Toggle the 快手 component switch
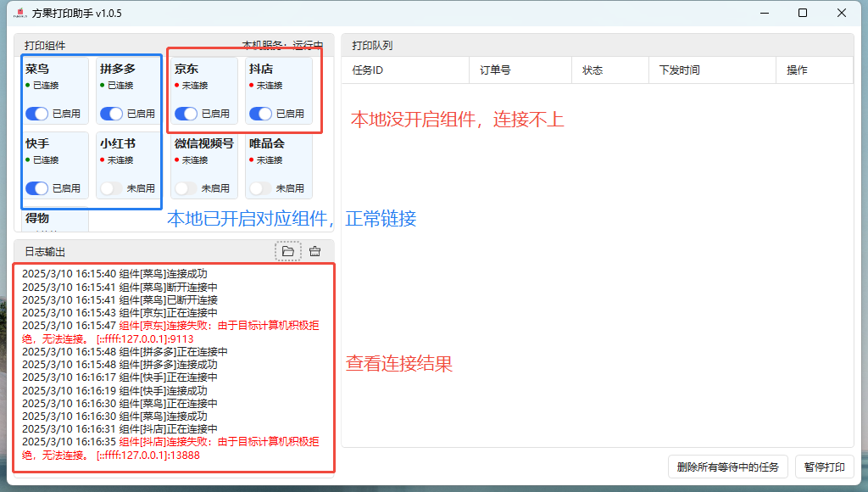 click(37, 188)
